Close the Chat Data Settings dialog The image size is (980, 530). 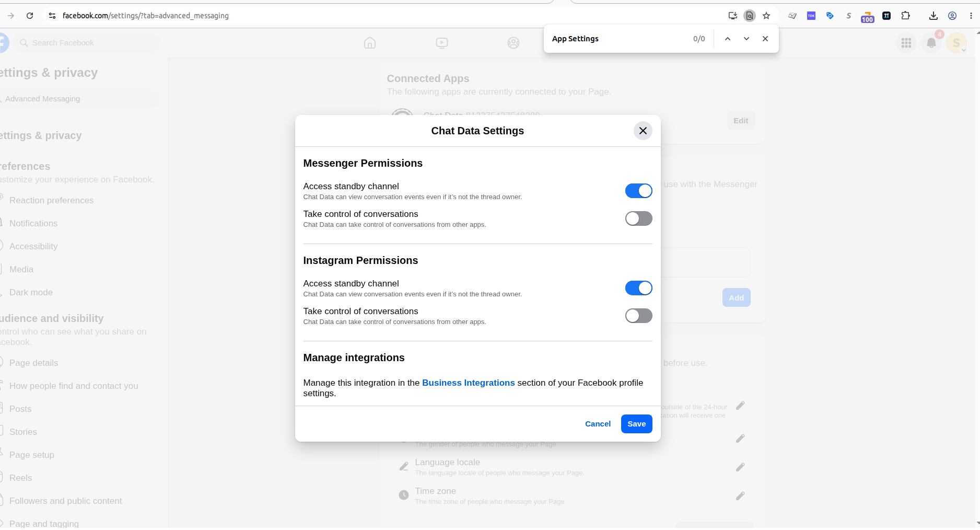click(643, 131)
